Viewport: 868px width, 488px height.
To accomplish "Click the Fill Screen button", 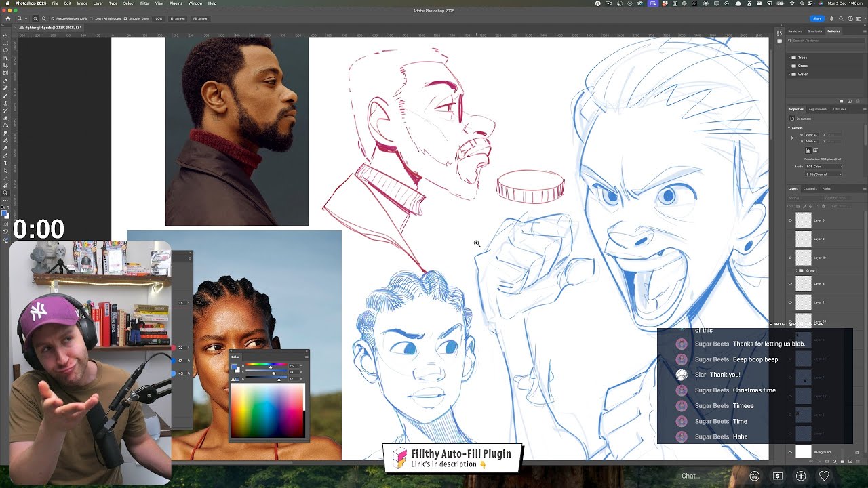I will coord(201,18).
